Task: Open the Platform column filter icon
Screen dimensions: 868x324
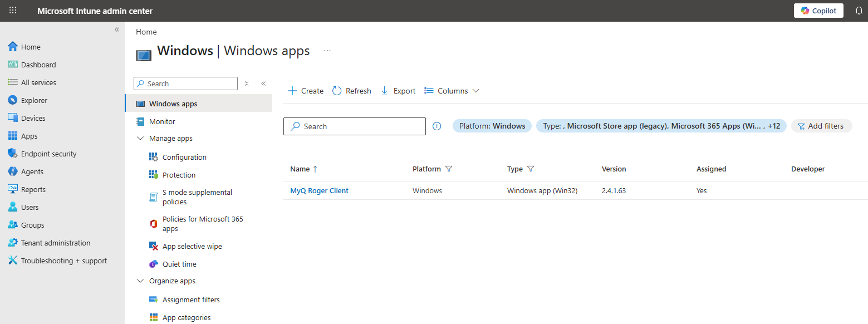Action: [x=449, y=169]
